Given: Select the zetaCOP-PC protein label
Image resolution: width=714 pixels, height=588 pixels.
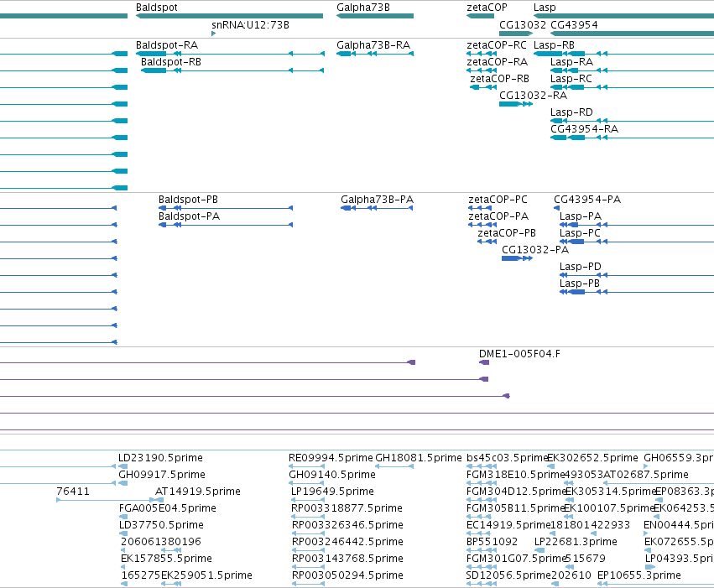Looking at the screenshot, I should tap(498, 200).
